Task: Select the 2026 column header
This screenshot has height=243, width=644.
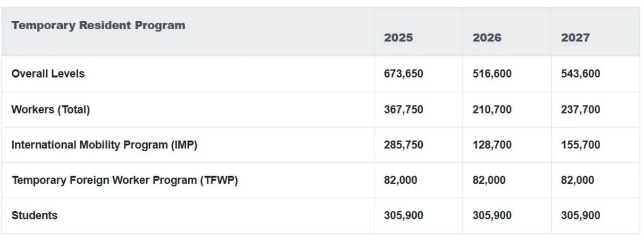Action: click(487, 38)
